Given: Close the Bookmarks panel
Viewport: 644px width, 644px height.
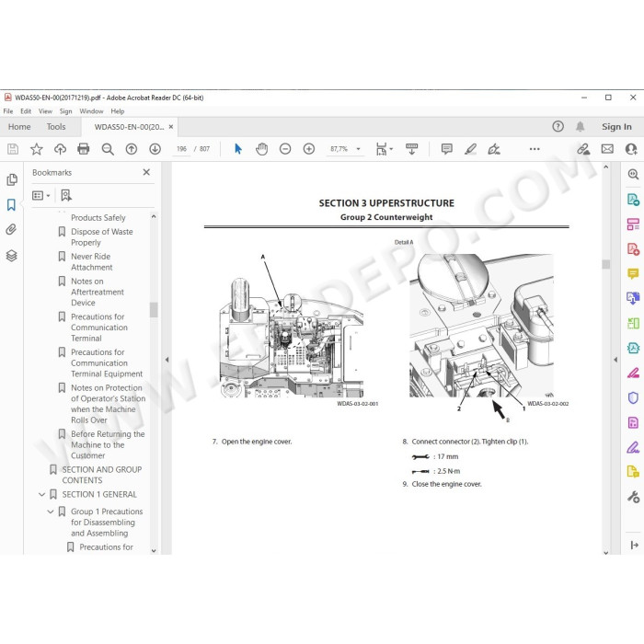Looking at the screenshot, I should pyautogui.click(x=146, y=172).
